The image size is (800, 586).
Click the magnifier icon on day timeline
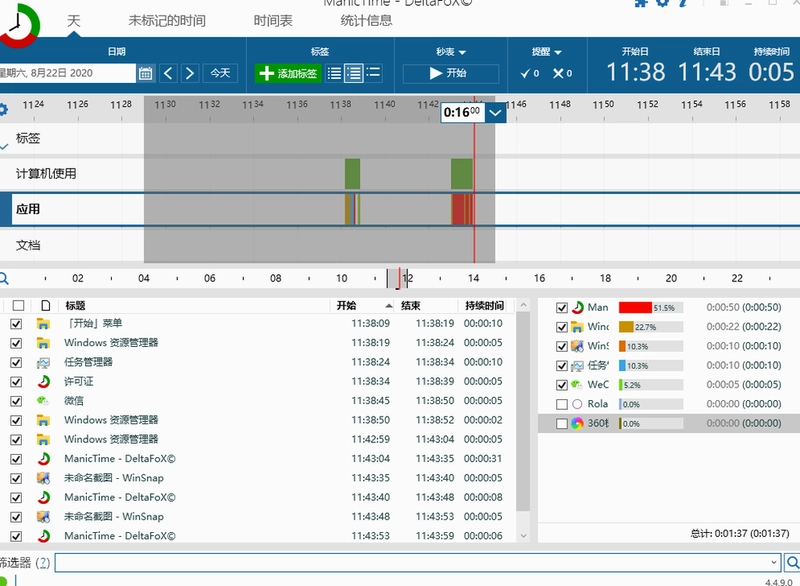pyautogui.click(x=4, y=278)
